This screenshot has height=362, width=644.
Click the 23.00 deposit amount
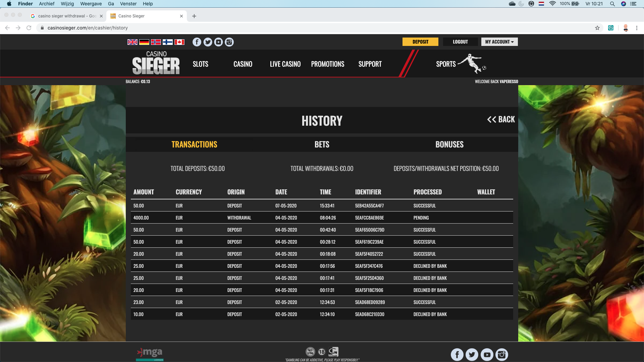point(139,302)
